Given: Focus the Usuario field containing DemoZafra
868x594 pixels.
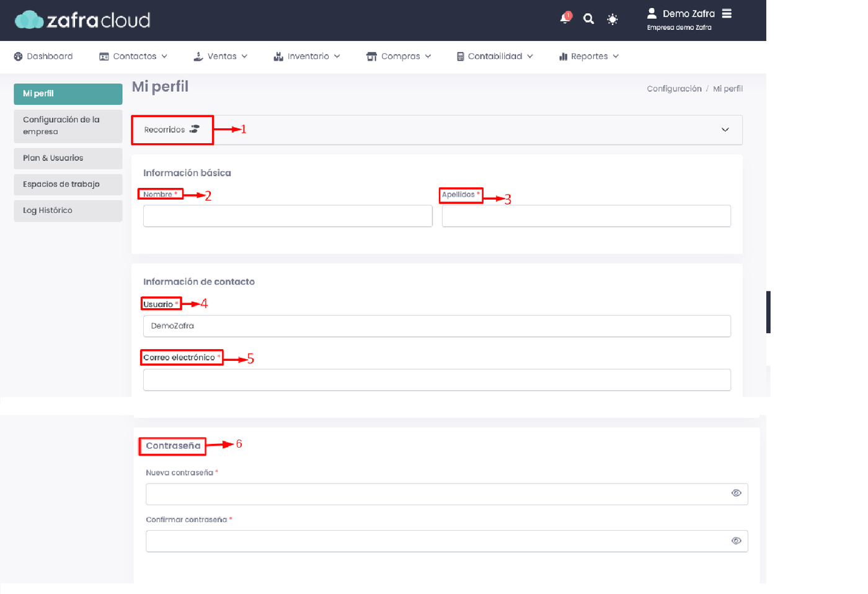Looking at the screenshot, I should click(x=437, y=326).
